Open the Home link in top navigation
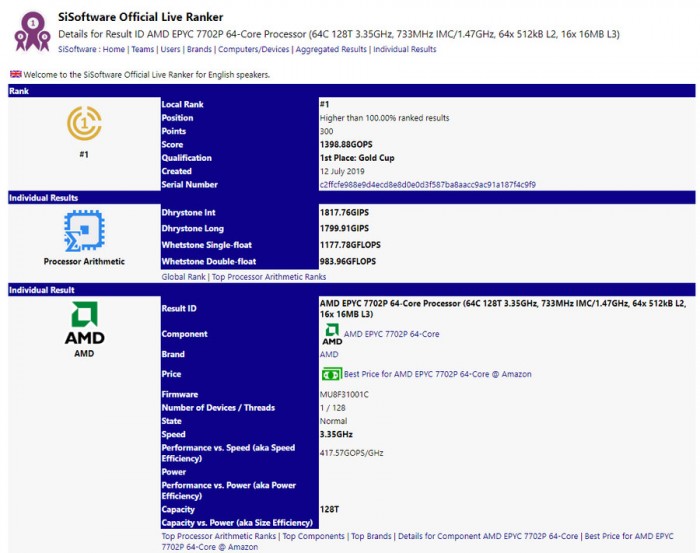 [x=114, y=49]
